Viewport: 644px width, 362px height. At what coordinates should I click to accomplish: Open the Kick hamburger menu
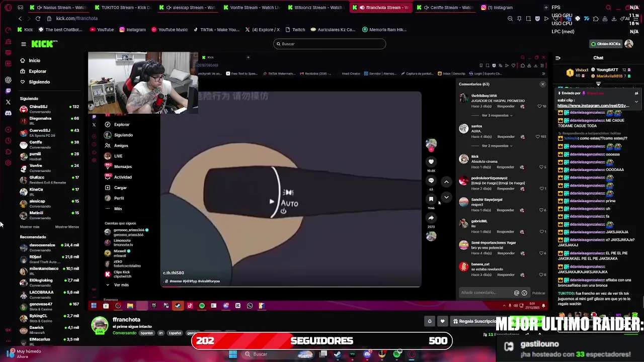[23, 44]
